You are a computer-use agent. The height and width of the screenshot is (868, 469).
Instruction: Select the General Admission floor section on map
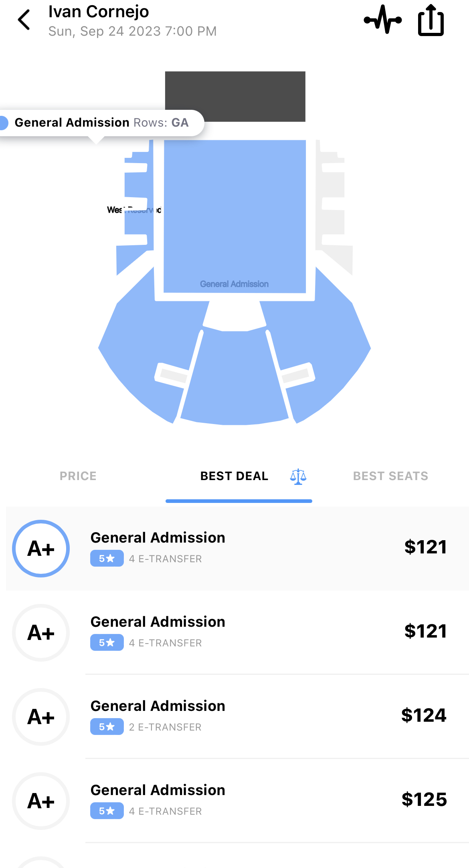234,216
